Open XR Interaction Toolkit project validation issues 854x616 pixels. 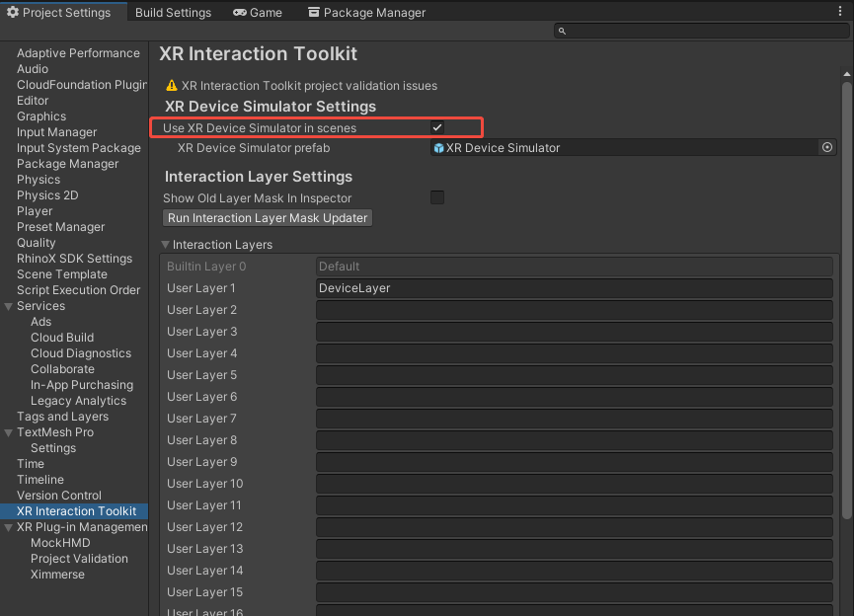[309, 86]
